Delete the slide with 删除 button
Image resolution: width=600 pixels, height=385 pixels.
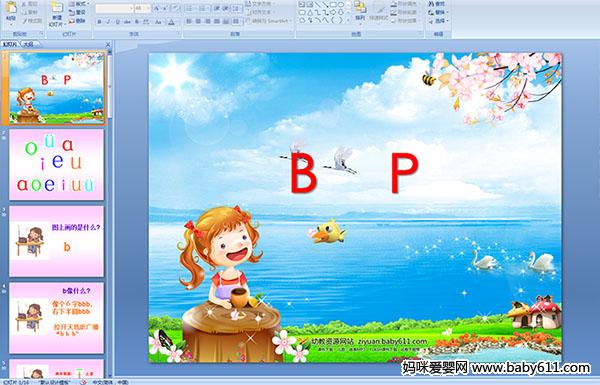tap(78, 21)
